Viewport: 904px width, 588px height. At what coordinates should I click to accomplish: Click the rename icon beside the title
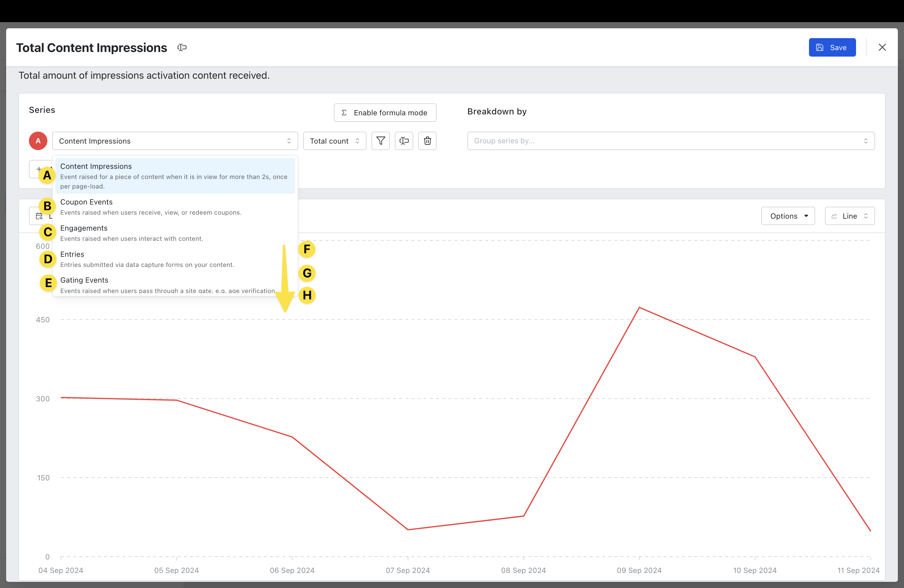(x=182, y=47)
